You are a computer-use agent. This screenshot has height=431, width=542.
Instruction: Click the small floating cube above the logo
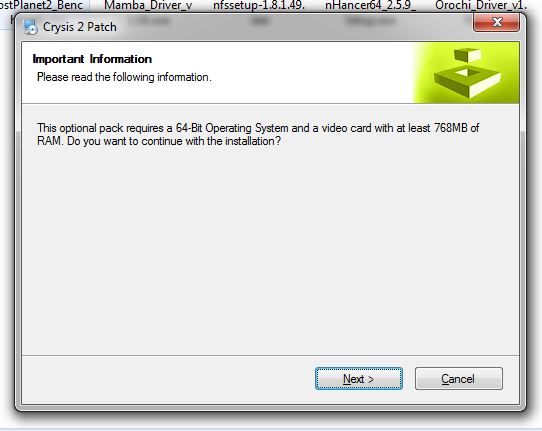pyautogui.click(x=467, y=55)
